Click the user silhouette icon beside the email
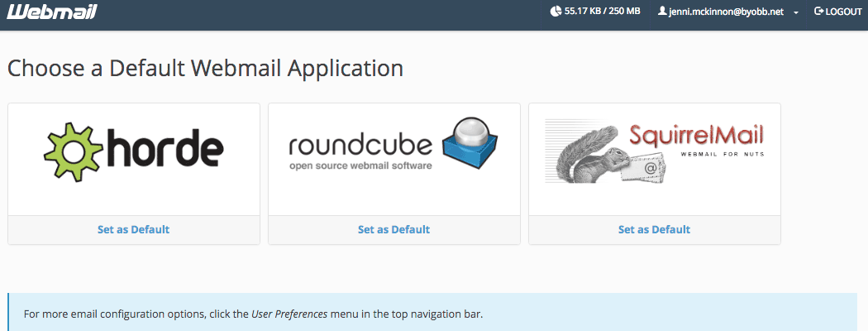868x331 pixels. coord(661,11)
